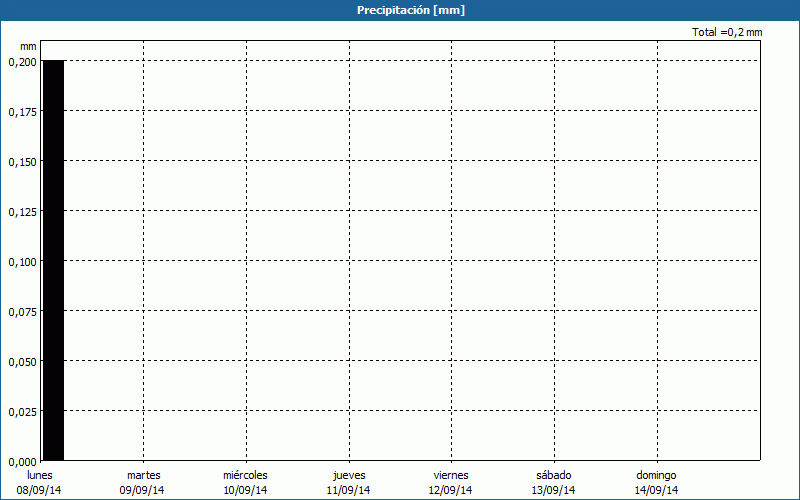
Task: Click the 0,050 y-axis value
Action: (x=22, y=362)
